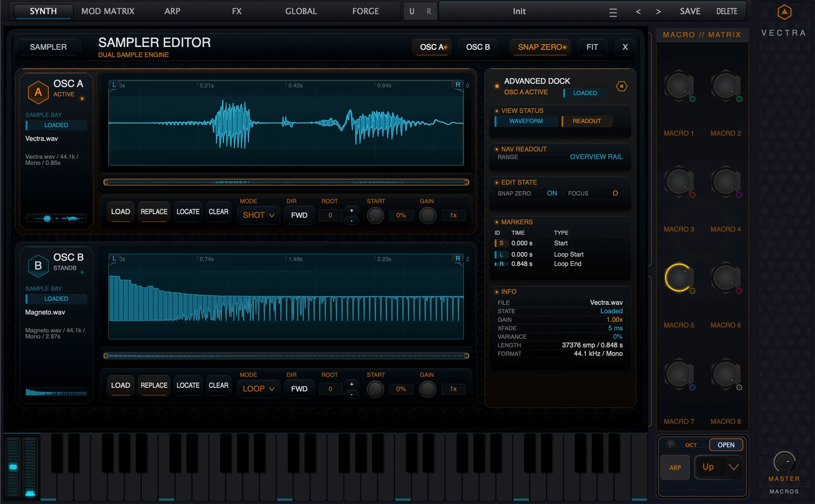Click the L marker on OSC A waveform
The height and width of the screenshot is (504, 815).
[x=114, y=85]
